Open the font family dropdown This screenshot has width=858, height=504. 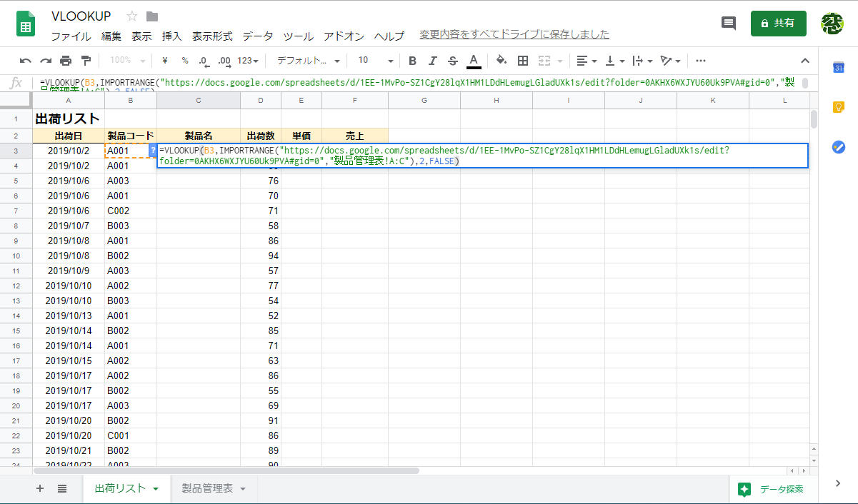point(308,61)
